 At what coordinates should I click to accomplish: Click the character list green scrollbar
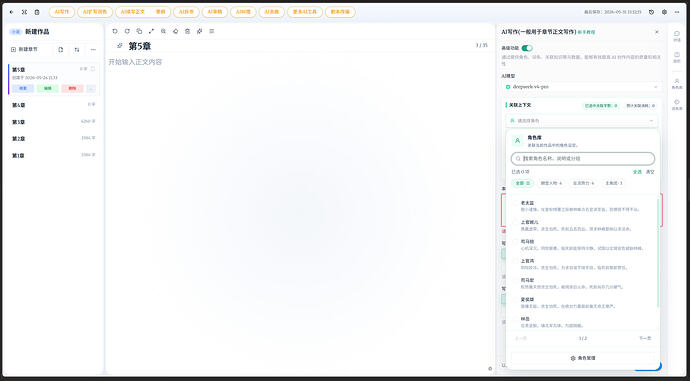pyautogui.click(x=658, y=253)
